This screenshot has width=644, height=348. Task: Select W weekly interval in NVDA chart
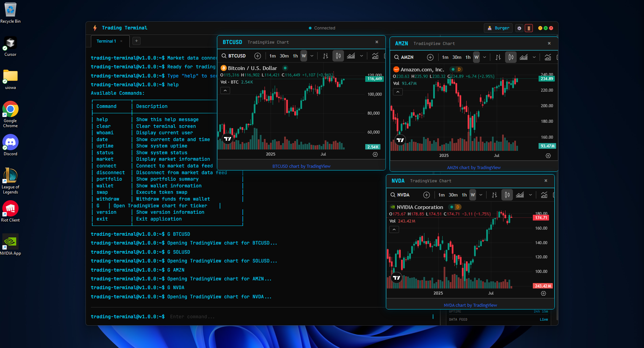473,195
